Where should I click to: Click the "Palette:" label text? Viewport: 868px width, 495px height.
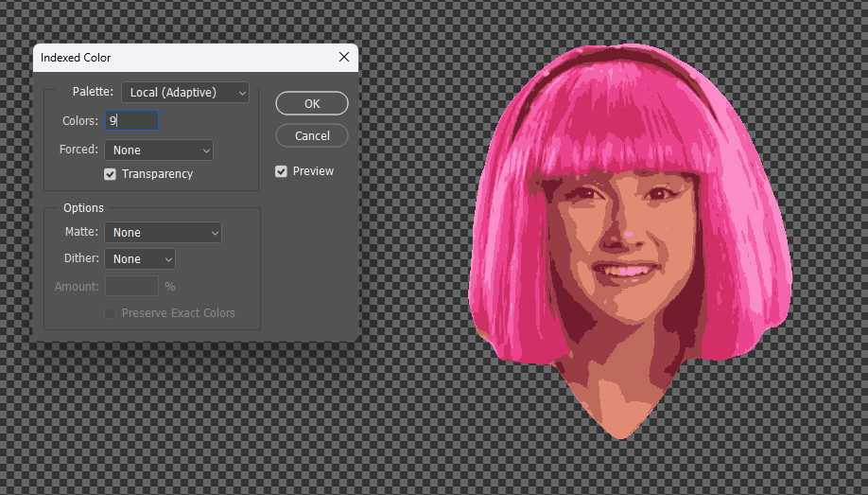(x=93, y=92)
